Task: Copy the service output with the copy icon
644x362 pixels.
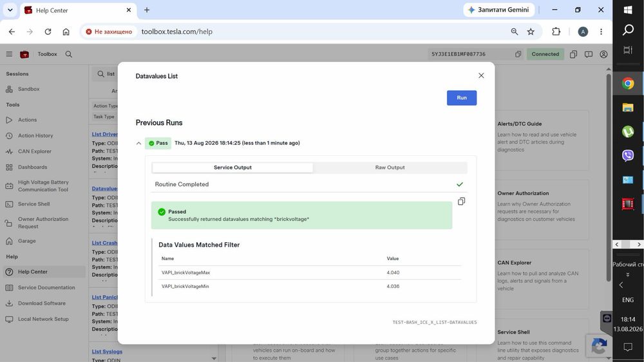Action: pos(461,202)
